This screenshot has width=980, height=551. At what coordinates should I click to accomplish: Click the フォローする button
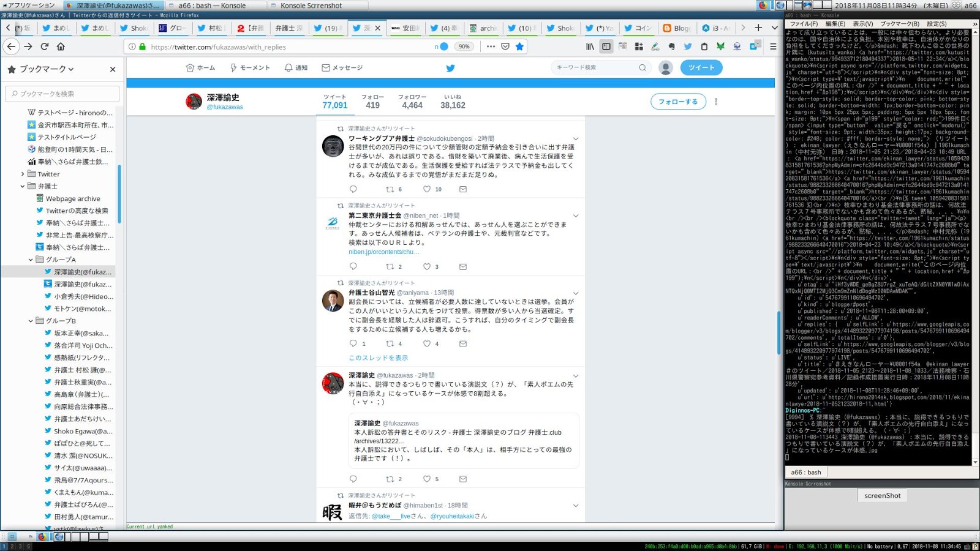tap(678, 102)
